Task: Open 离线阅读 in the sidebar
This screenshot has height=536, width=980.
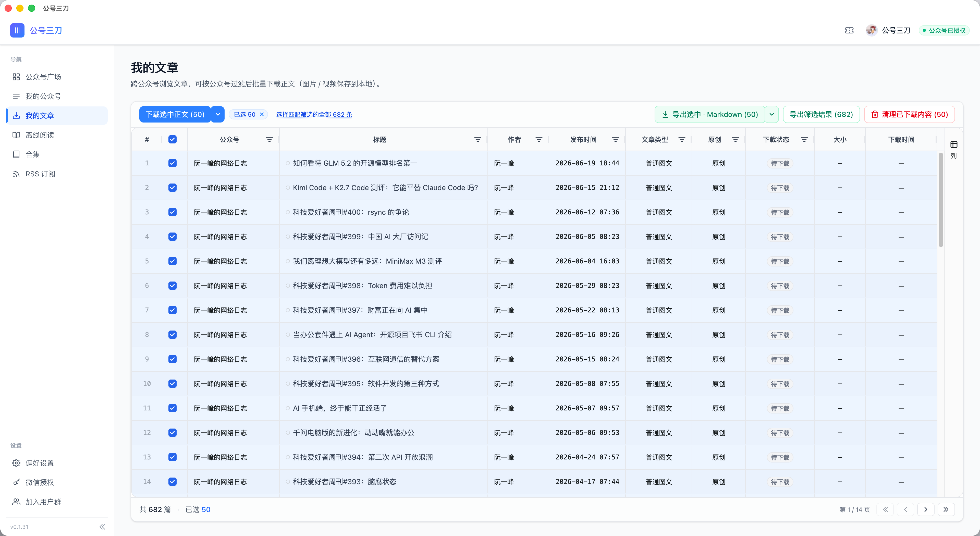Action: (57, 135)
